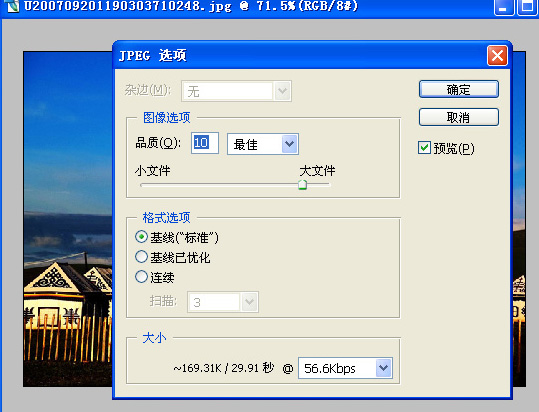Select the 基线已优化 radio option
The image size is (539, 412).
click(141, 257)
